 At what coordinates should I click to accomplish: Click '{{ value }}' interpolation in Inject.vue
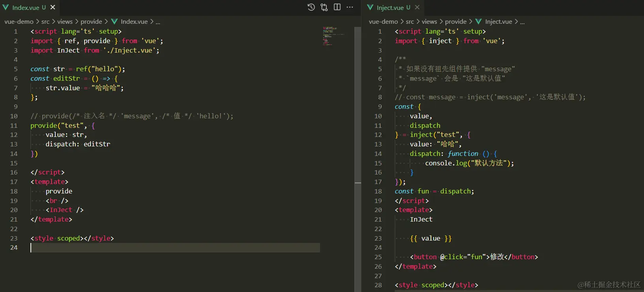click(x=431, y=239)
